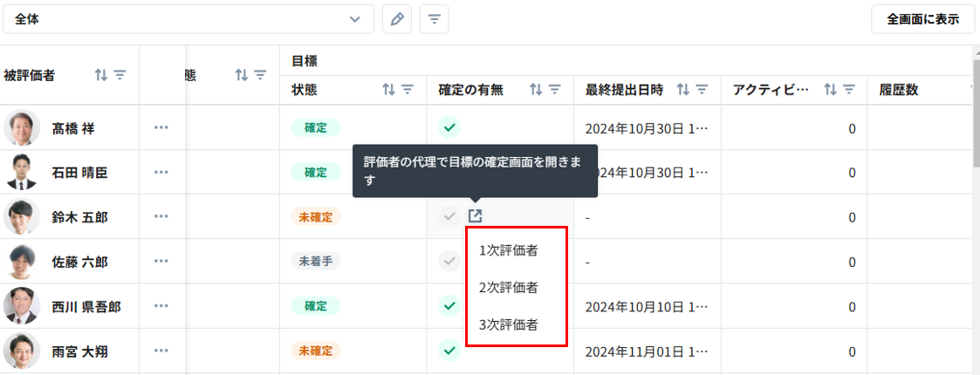This screenshot has height=375, width=980.
Task: Open the proxy confirm icon in 鈴木 五郎's row
Action: [x=475, y=216]
